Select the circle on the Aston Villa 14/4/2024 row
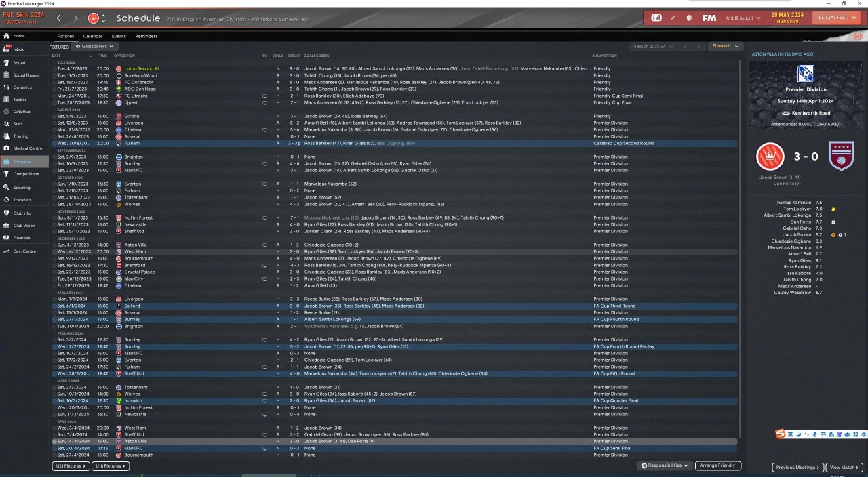868x477 pixels. coord(56,441)
